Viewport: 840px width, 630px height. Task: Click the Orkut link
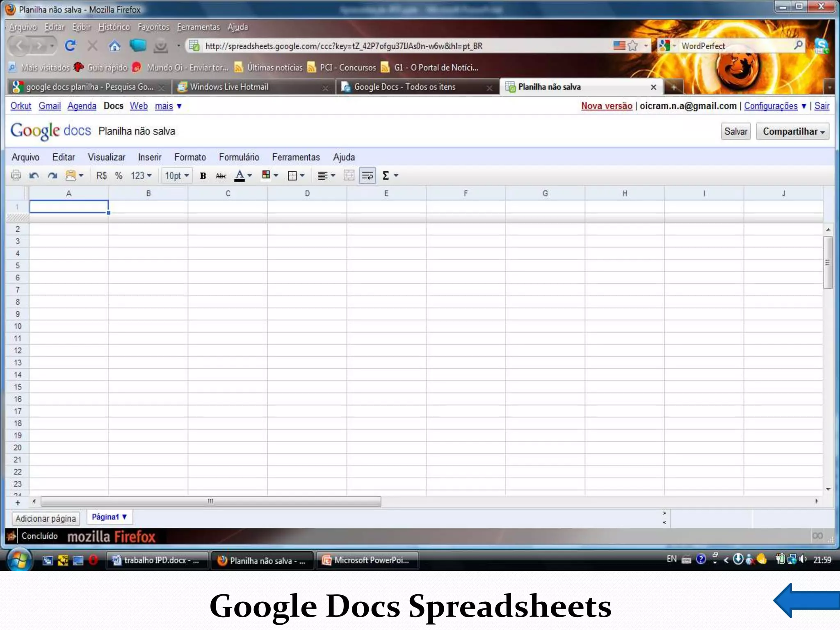point(21,106)
